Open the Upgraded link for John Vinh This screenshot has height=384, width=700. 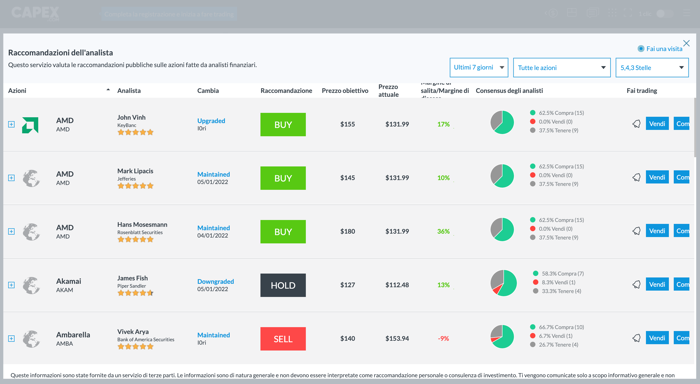point(211,121)
